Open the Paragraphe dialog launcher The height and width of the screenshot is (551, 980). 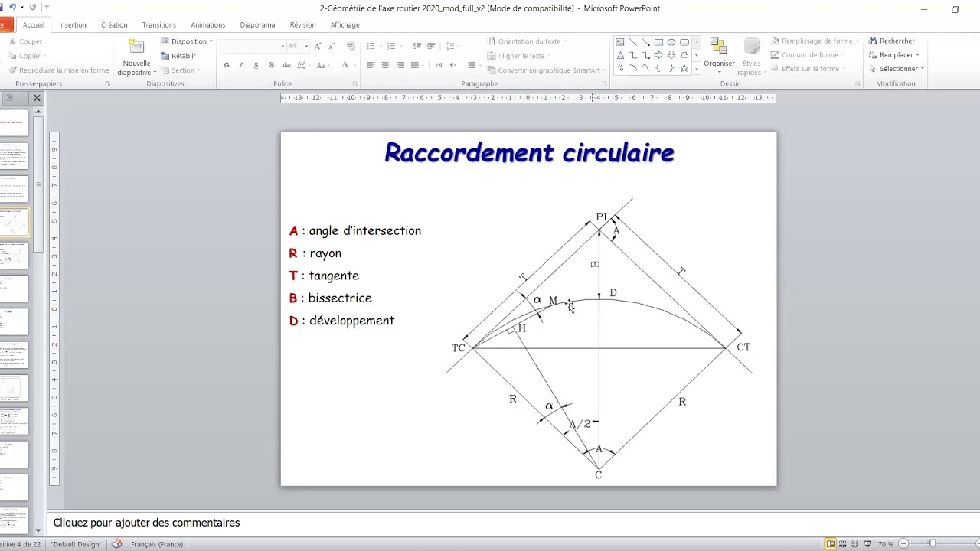coord(604,84)
